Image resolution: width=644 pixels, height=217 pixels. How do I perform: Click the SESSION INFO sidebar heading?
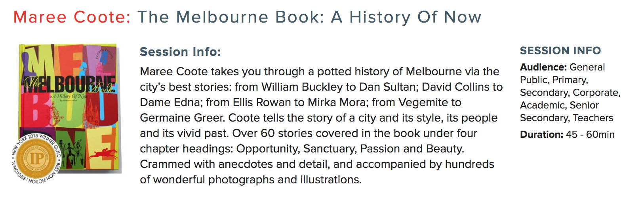pyautogui.click(x=560, y=51)
